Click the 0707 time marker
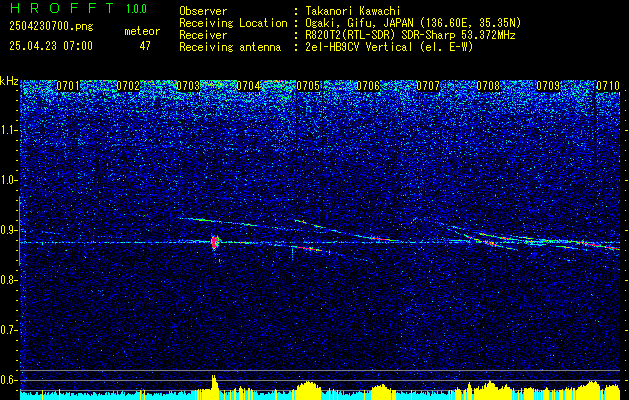 click(x=428, y=86)
